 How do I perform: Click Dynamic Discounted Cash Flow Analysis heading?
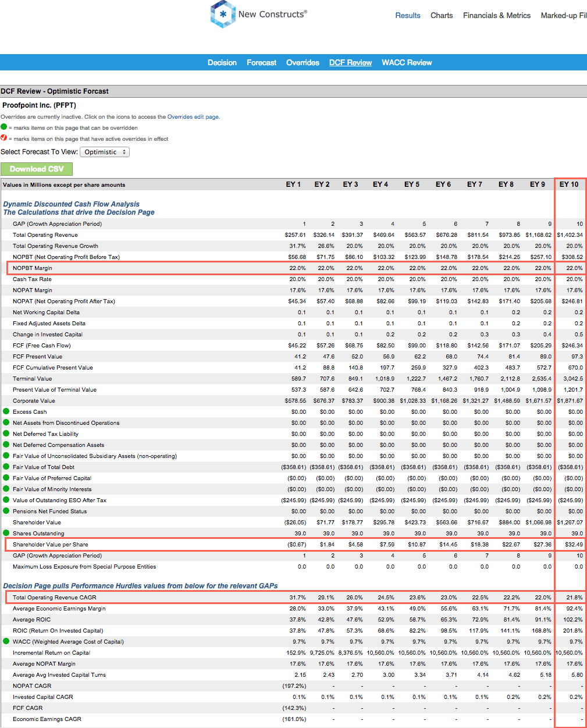(x=72, y=204)
